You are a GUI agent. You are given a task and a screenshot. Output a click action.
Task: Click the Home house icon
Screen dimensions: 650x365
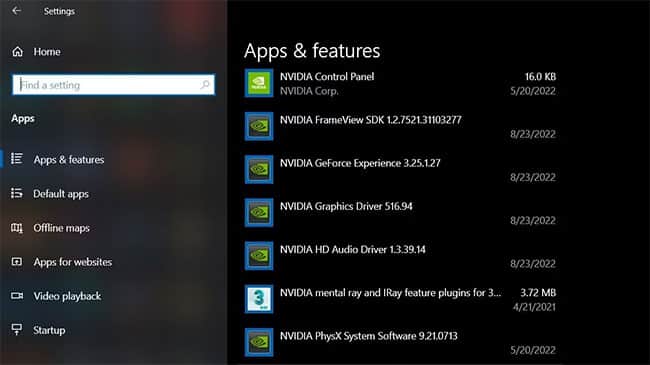click(17, 52)
